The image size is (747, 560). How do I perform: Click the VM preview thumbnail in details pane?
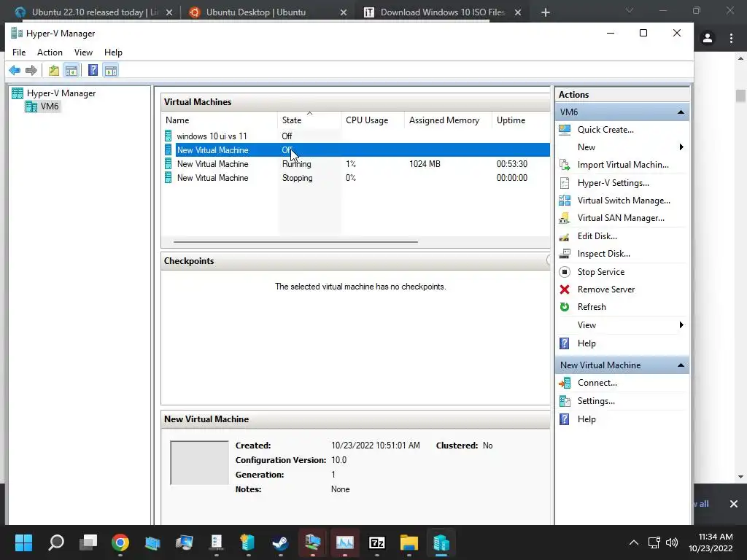click(199, 462)
